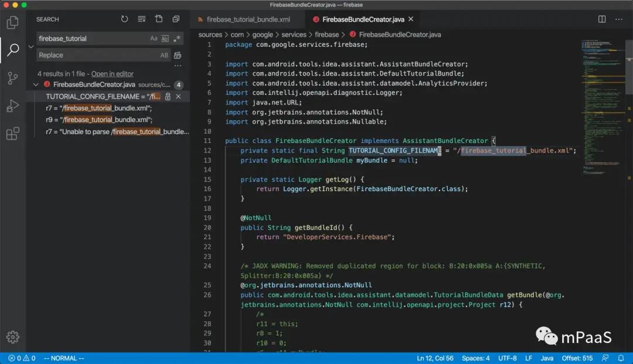Open the Java language mode selector

click(x=546, y=358)
